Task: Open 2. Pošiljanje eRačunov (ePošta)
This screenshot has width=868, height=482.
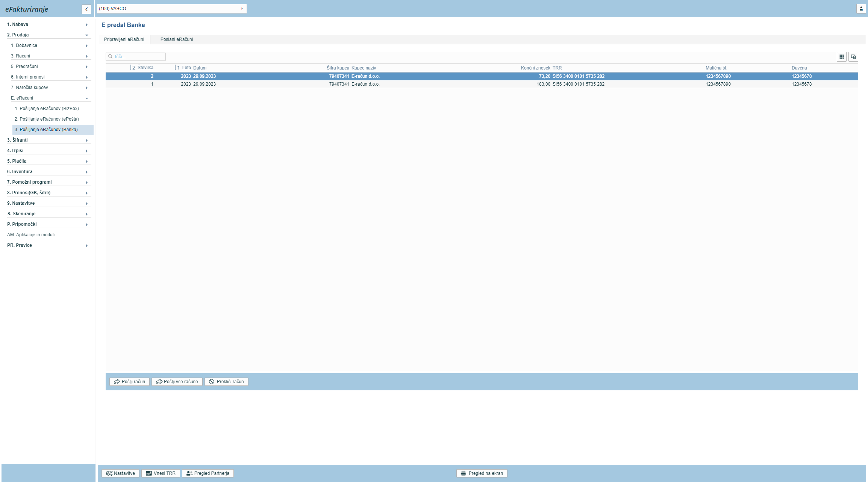Action: click(x=47, y=119)
